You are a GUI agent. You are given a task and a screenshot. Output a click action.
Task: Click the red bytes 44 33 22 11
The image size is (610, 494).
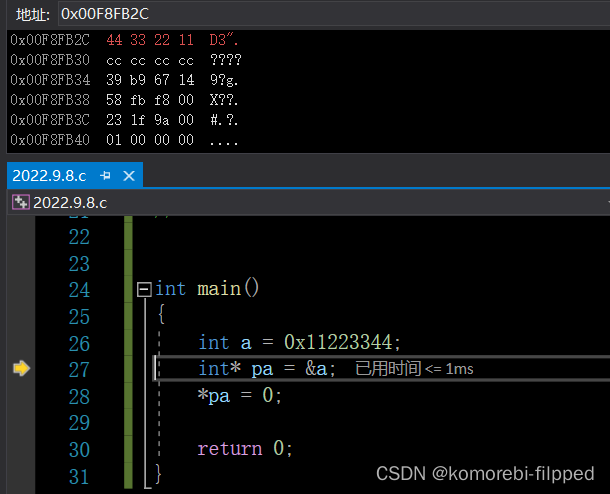150,40
